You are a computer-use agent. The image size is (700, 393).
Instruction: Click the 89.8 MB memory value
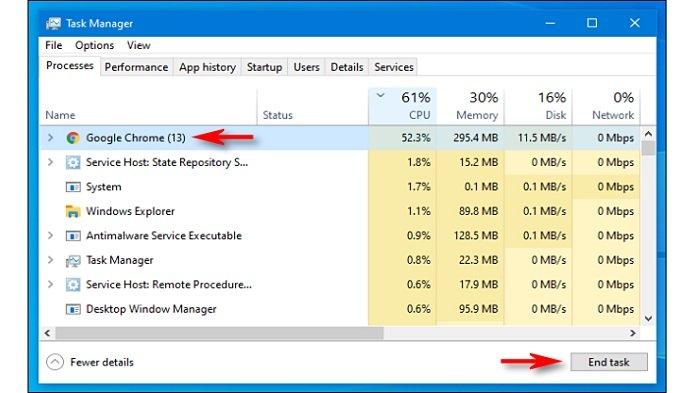click(479, 211)
